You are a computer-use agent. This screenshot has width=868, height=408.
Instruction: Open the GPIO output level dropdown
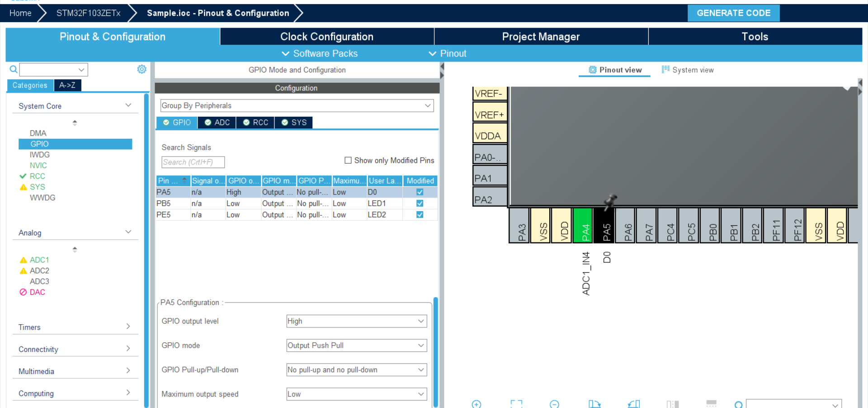point(357,321)
